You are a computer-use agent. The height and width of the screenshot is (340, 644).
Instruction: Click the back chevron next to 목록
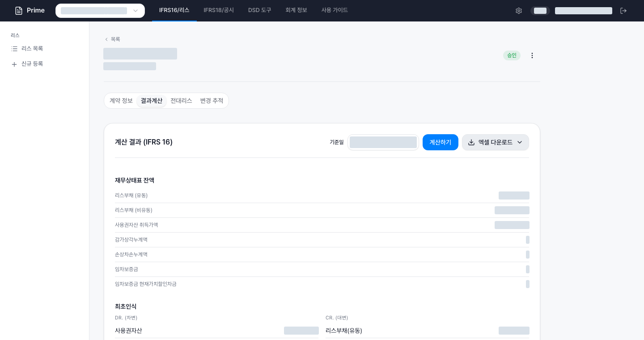[106, 39]
